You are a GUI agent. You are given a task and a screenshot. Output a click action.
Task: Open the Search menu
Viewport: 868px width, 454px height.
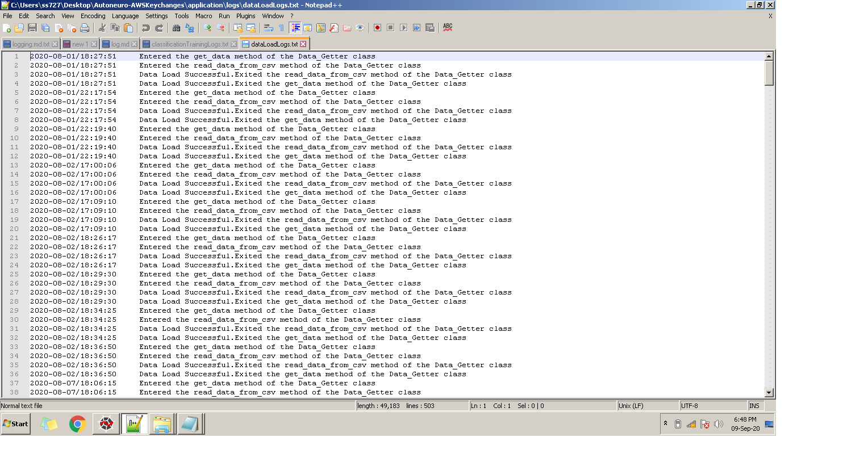tap(45, 16)
